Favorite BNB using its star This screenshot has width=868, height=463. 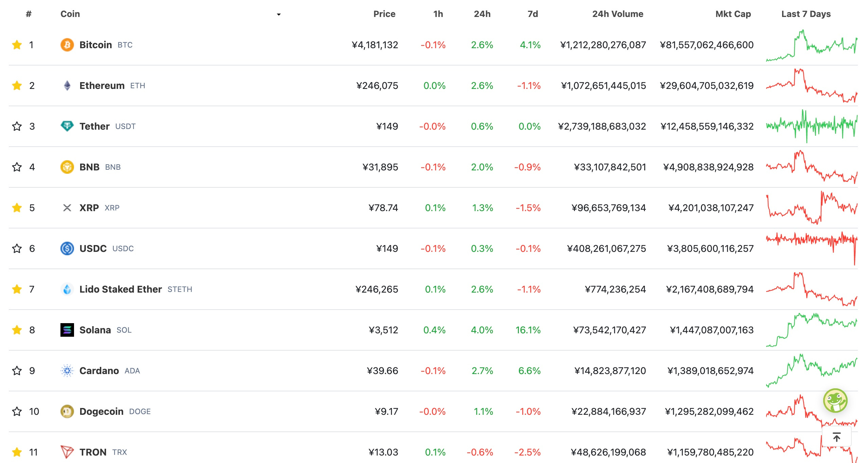pos(17,167)
